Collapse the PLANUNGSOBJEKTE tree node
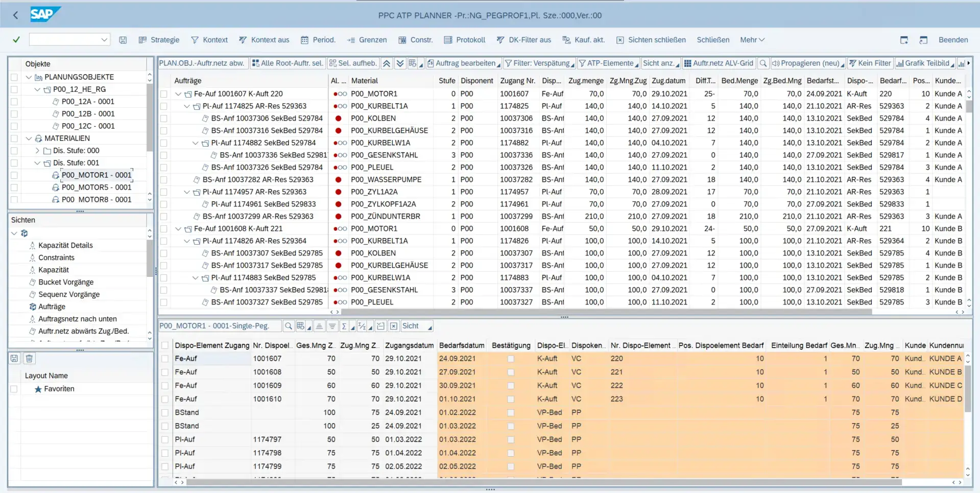Image resolution: width=980 pixels, height=493 pixels. (x=29, y=77)
